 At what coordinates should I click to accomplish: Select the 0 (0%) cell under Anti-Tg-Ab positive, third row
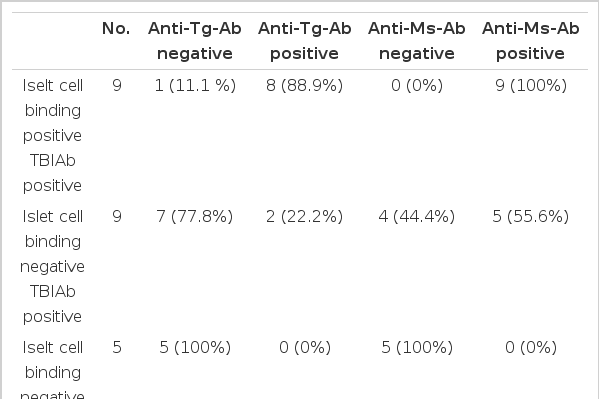point(305,348)
